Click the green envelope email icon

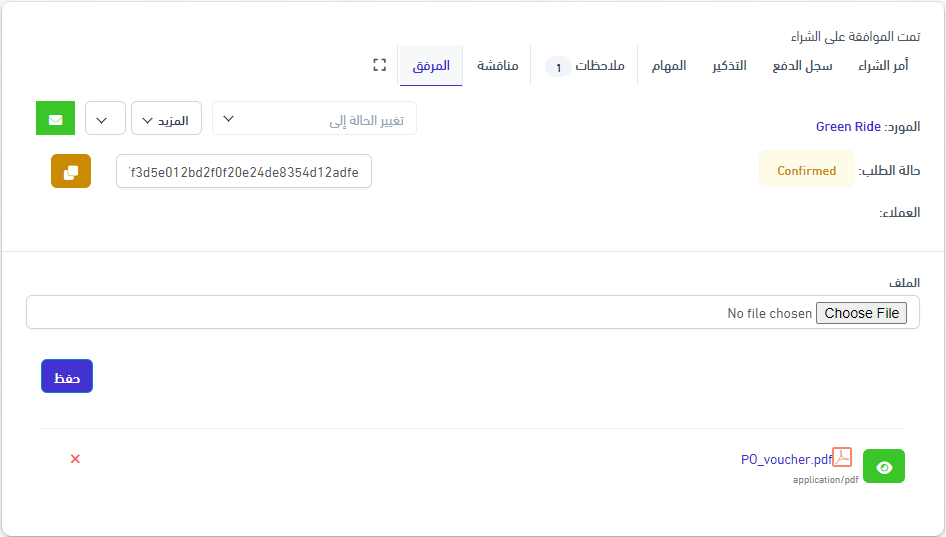click(55, 119)
